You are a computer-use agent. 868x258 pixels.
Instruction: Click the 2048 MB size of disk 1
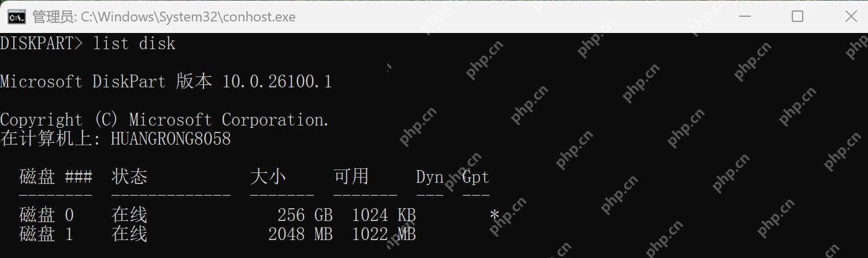pos(301,234)
